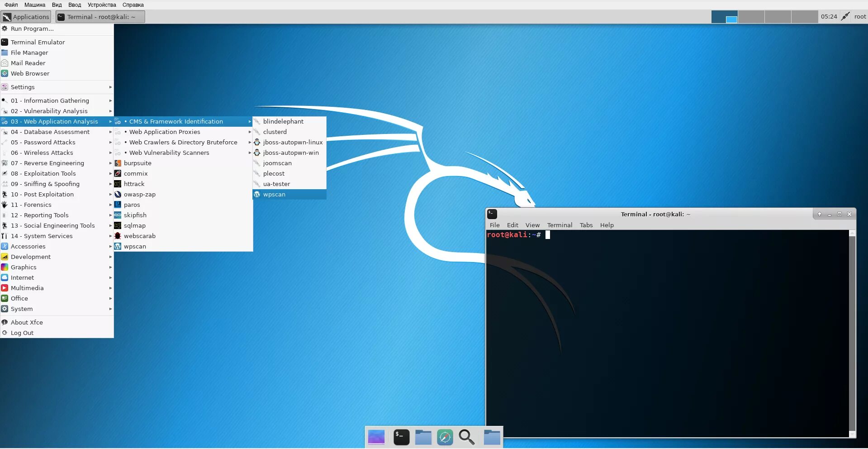868x449 pixels.
Task: Select joomscan from CMS submenu
Action: click(289, 163)
